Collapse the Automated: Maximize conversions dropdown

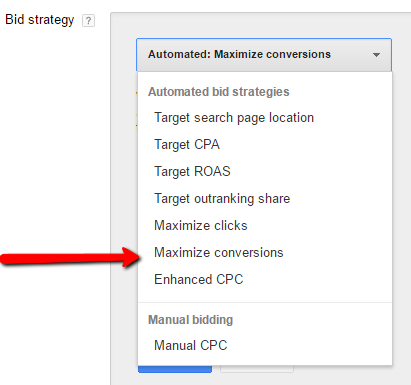(264, 55)
